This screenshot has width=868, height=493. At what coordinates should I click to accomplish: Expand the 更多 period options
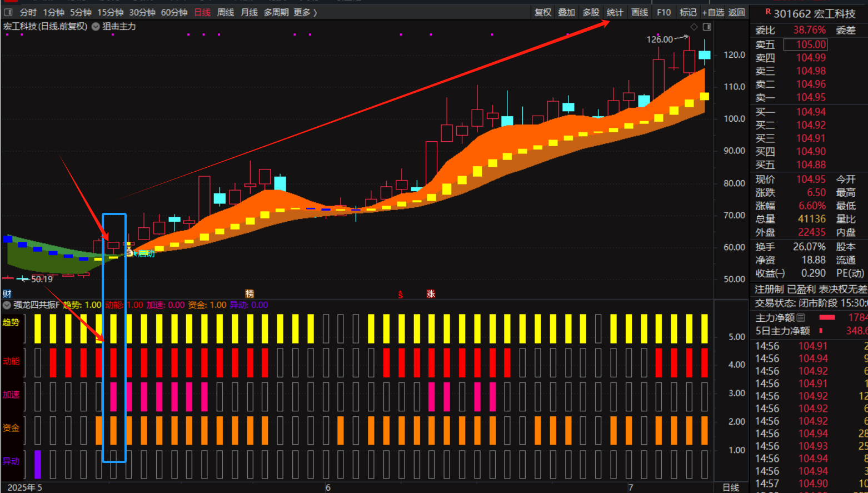305,12
